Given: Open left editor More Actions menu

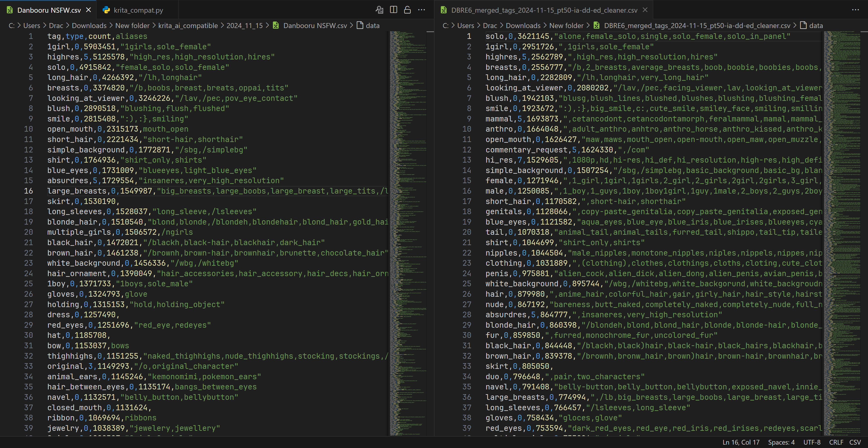Looking at the screenshot, I should click(421, 10).
